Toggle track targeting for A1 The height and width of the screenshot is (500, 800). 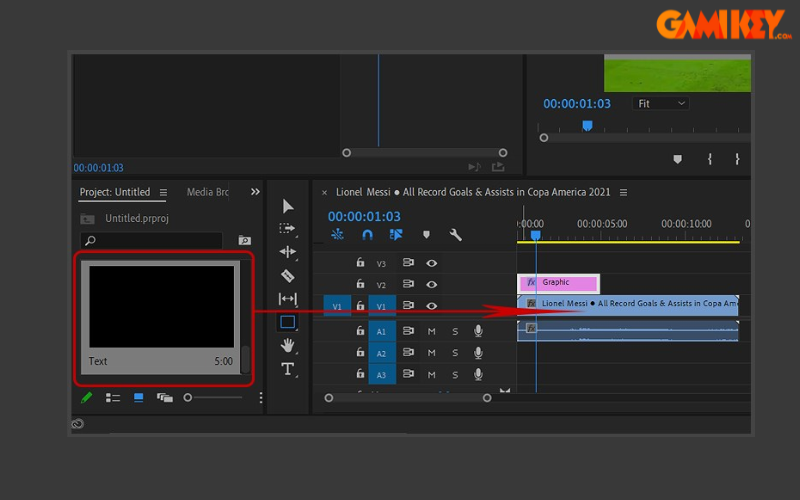(382, 332)
